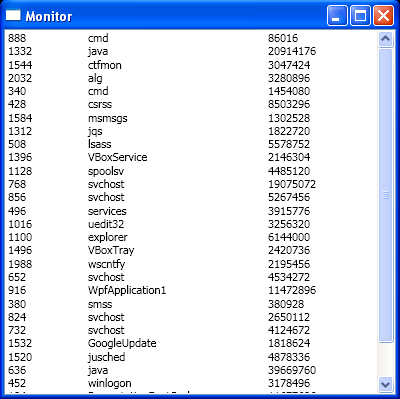
Task: Click process ID 1988
Action: (x=20, y=264)
